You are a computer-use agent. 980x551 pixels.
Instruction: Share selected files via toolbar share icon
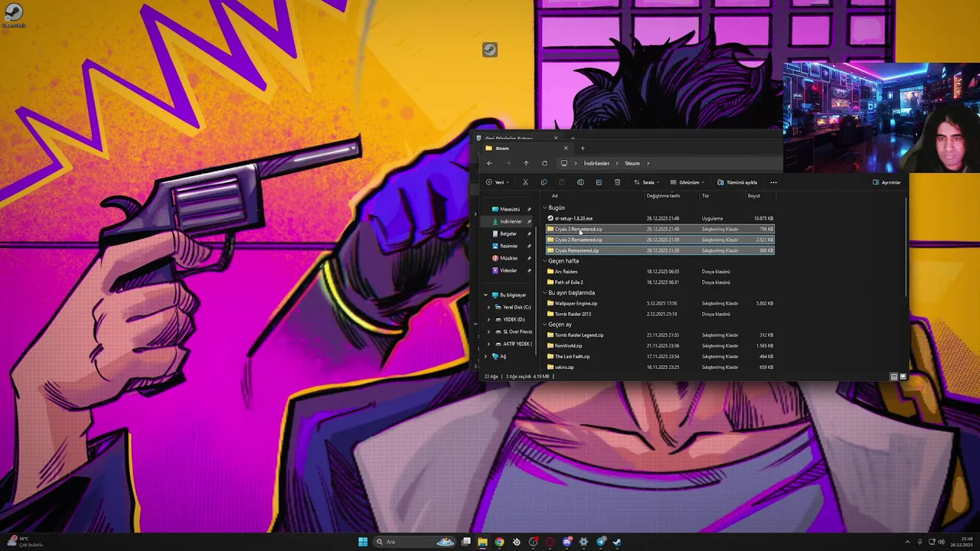599,182
